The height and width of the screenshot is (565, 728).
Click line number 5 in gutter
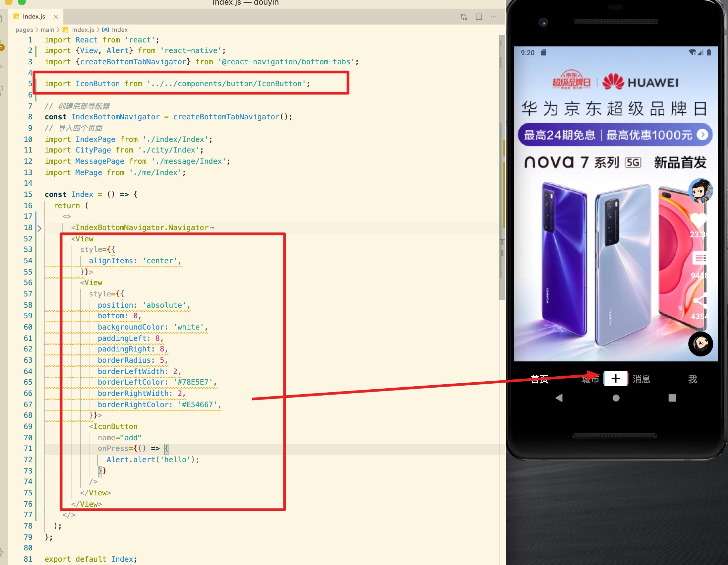30,84
